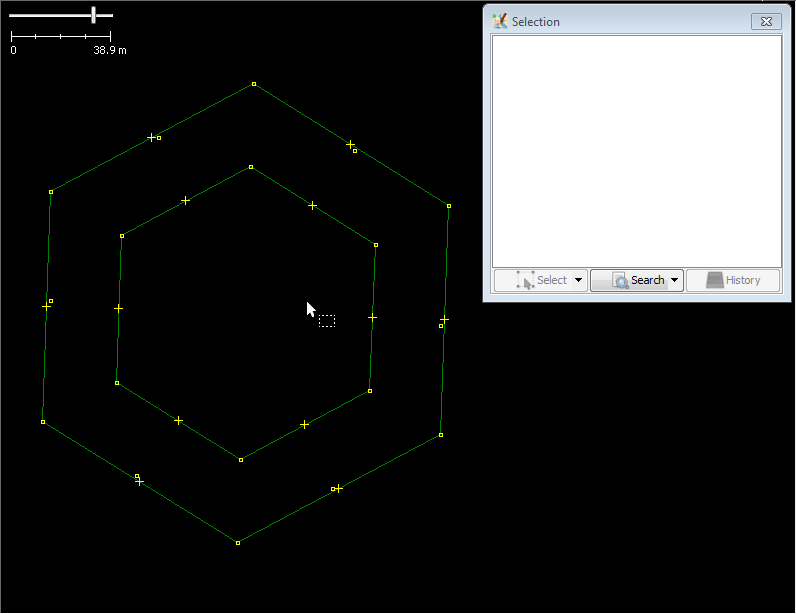Click the zoom slider handle
Viewport: 796px width, 614px height.
tap(93, 15)
